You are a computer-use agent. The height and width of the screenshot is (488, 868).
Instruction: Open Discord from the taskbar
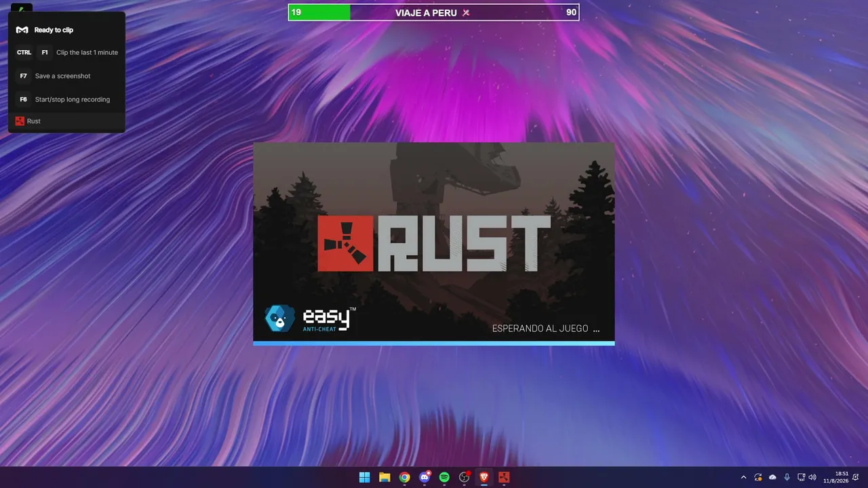pyautogui.click(x=425, y=477)
